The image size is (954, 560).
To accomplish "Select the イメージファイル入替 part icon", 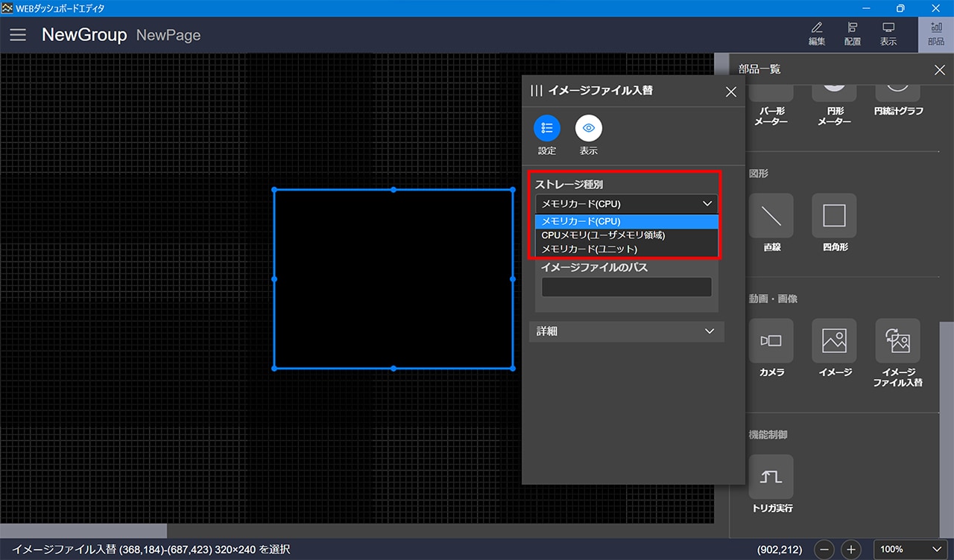I will point(897,341).
